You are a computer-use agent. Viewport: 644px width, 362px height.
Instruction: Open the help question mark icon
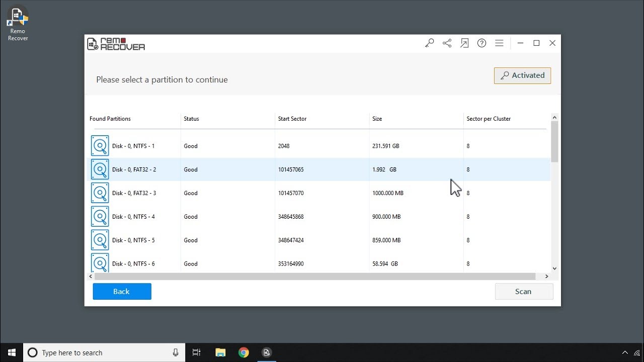pos(482,43)
